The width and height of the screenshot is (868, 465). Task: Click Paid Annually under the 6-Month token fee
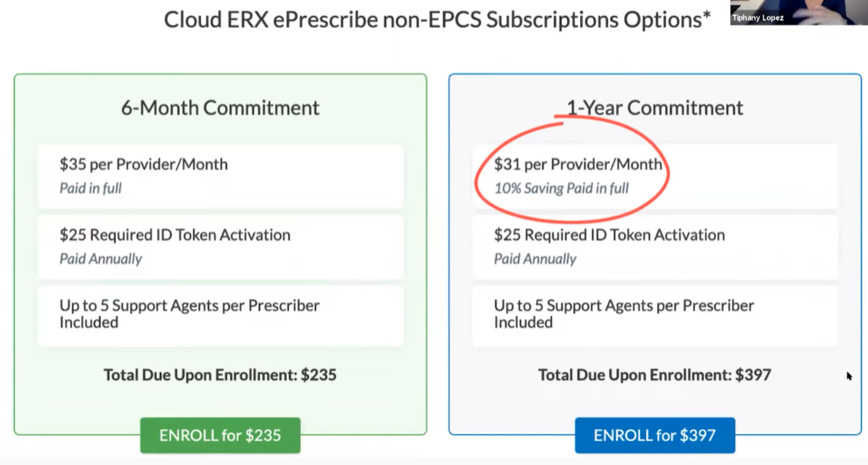[101, 259]
